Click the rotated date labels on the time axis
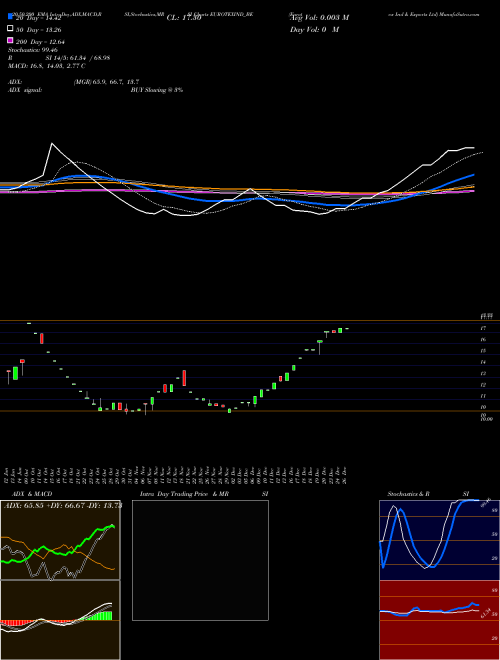Image resolution: width=500 pixels, height=660 pixels. coord(177,475)
